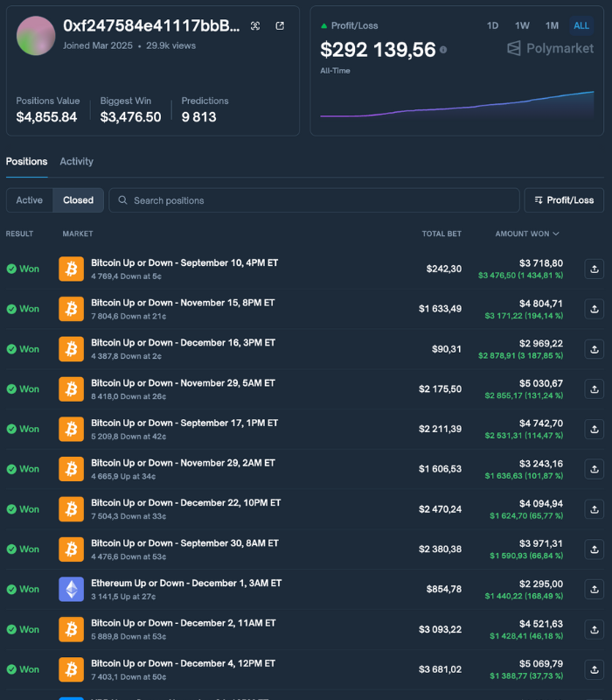Click Bitcoin icon for September 10 market
Screen dimensions: 612x700
pos(72,269)
